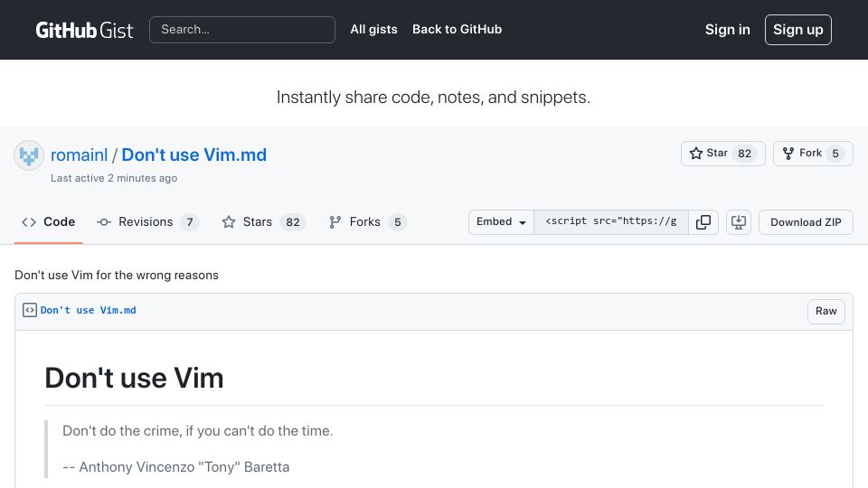Click the tagline Instantly share code, notes, and snippets
Image resolution: width=868 pixels, height=488 pixels.
tap(433, 98)
